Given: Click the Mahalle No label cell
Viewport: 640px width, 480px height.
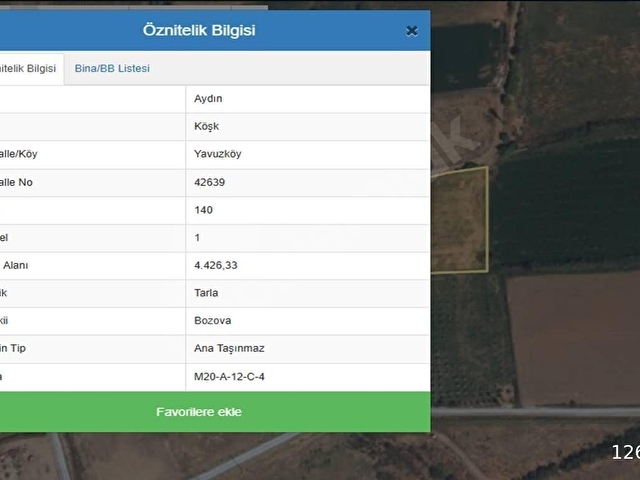Looking at the screenshot, I should click(x=93, y=182).
